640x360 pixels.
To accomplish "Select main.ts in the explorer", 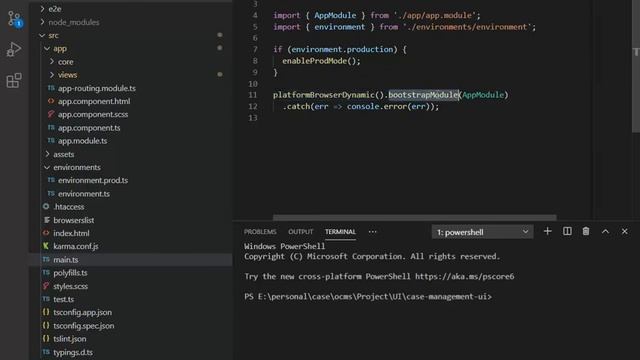I will tap(131, 260).
